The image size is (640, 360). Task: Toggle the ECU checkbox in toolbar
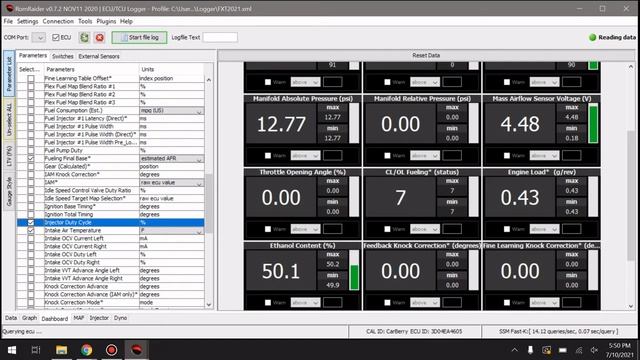(56, 38)
